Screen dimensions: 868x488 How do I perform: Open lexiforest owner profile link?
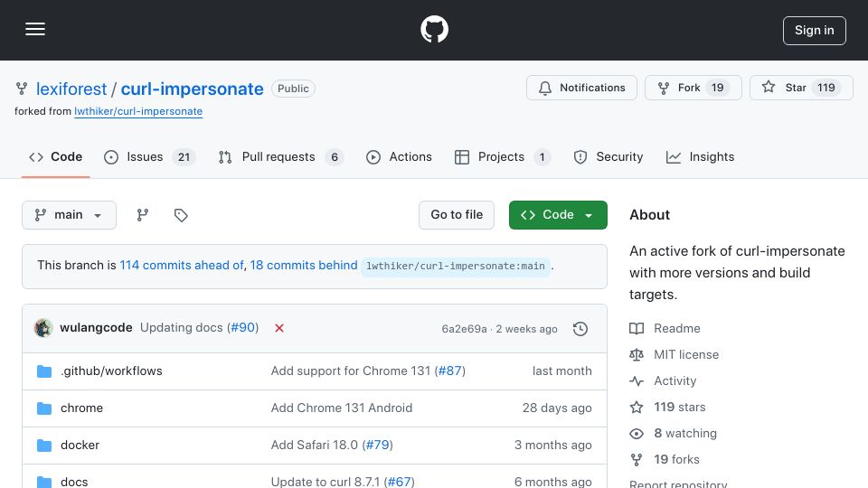71,89
